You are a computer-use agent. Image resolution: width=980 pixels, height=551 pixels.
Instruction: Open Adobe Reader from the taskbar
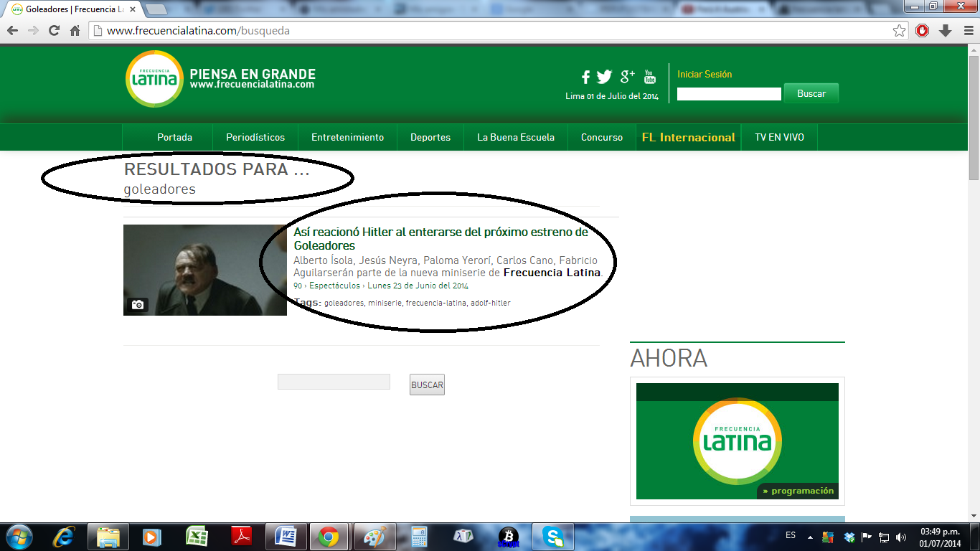[241, 537]
